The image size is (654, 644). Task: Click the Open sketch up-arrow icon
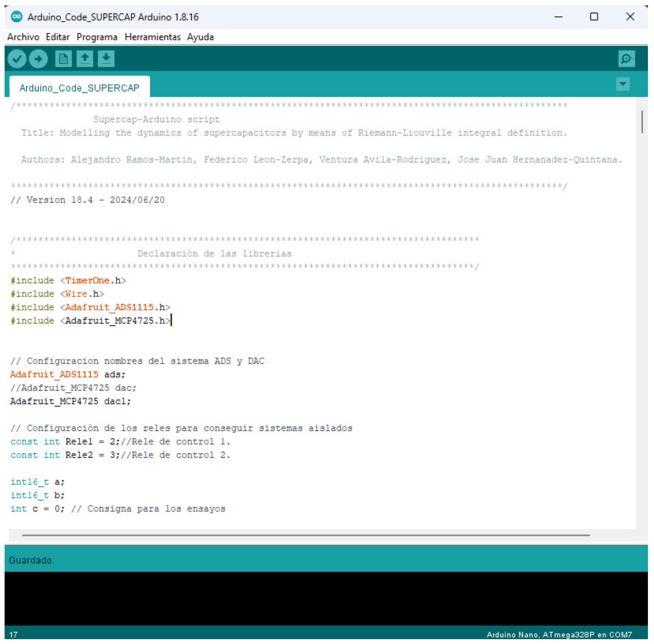(84, 59)
